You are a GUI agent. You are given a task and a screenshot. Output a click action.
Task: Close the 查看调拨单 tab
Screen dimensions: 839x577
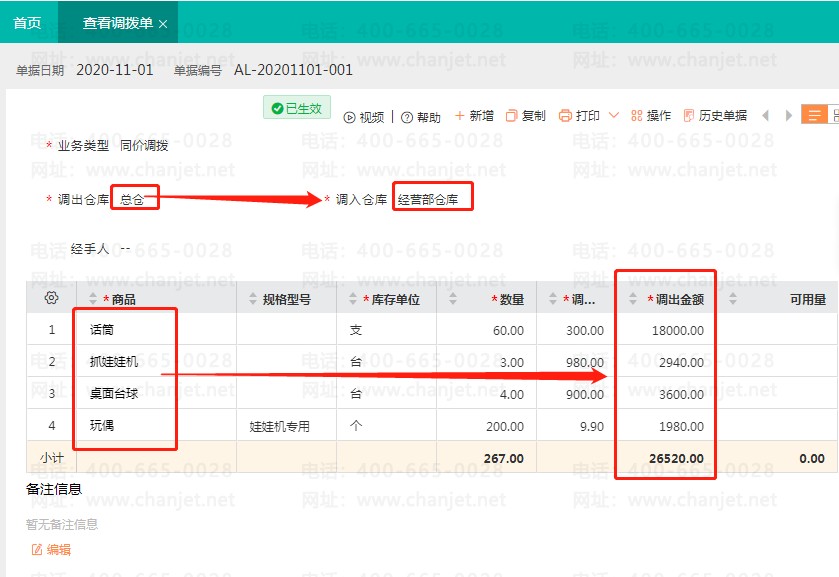tap(163, 24)
